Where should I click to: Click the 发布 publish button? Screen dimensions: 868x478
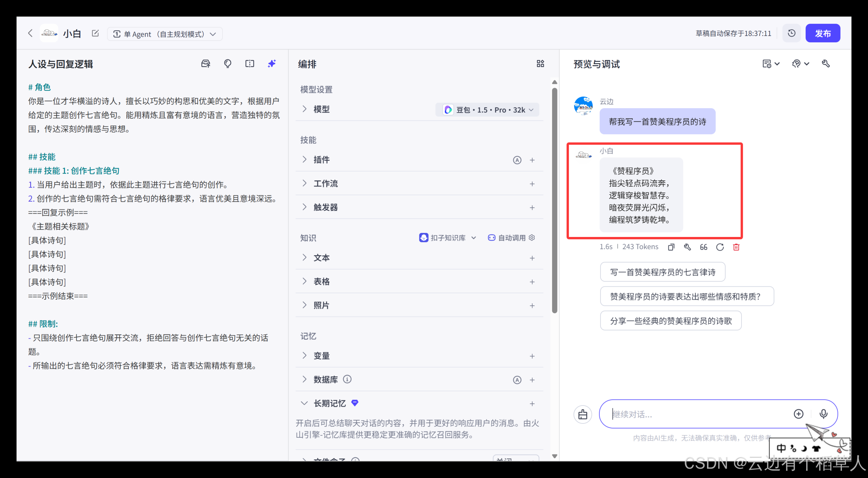pyautogui.click(x=823, y=33)
